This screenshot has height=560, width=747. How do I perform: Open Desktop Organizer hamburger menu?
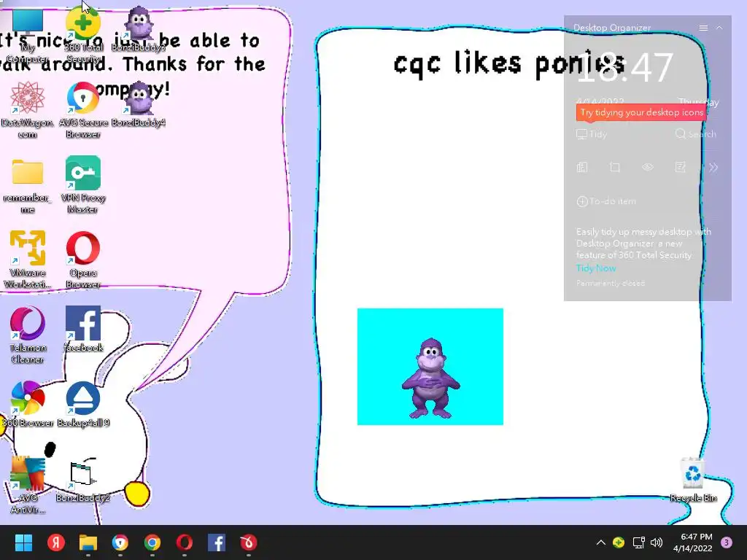coord(703,28)
